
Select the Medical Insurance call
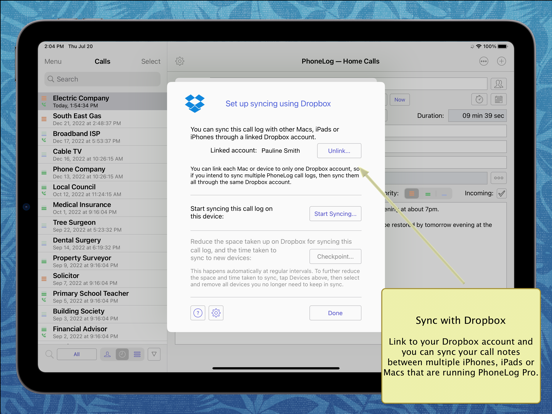coord(102,208)
